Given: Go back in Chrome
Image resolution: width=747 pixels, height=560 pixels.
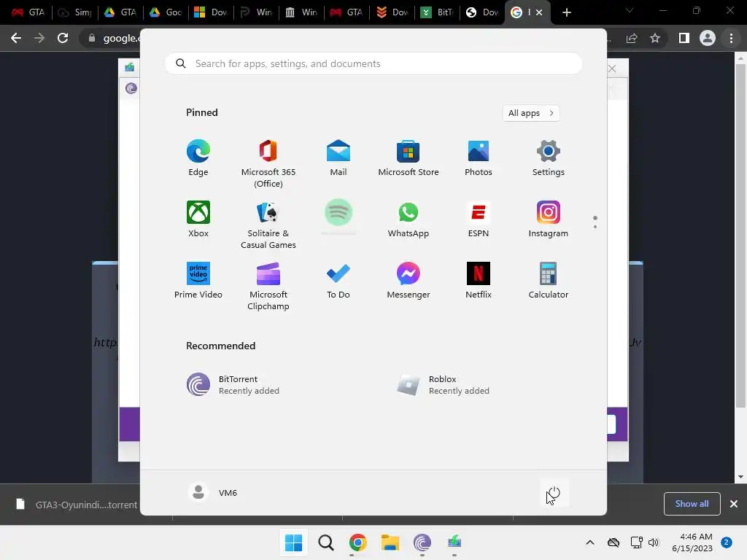Looking at the screenshot, I should [16, 38].
